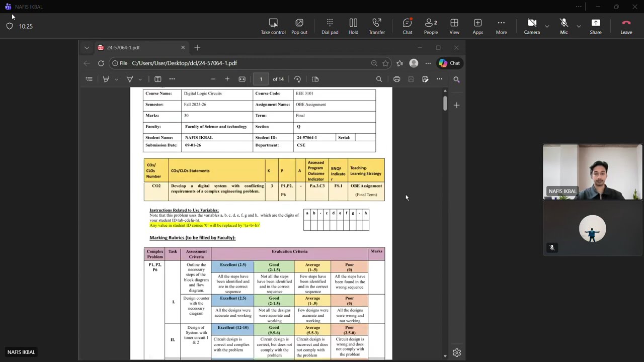Click the yellow highlighted instruction line
This screenshot has height=362, width=644.
click(x=204, y=225)
